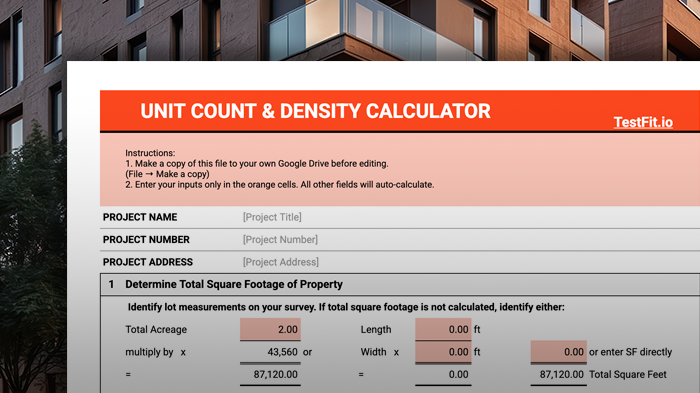700x393 pixels.
Task: Click the 43,560 multiplier value
Action: (x=282, y=352)
